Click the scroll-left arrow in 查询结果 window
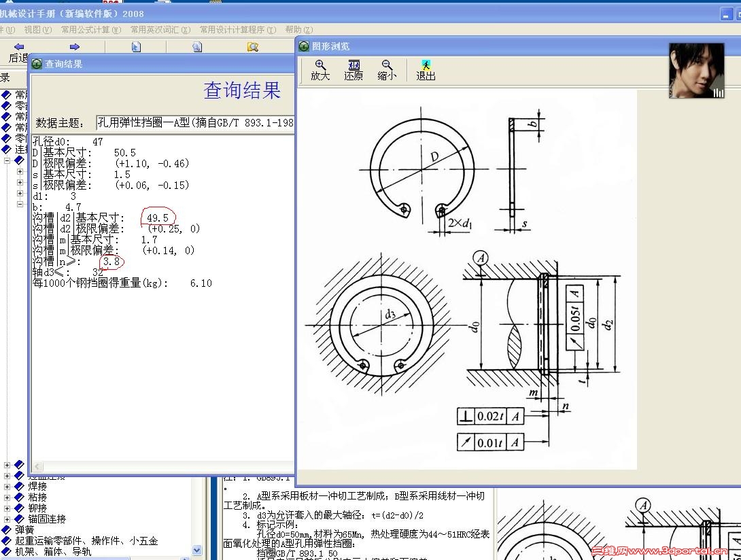This screenshot has height=560, width=741. (37, 466)
